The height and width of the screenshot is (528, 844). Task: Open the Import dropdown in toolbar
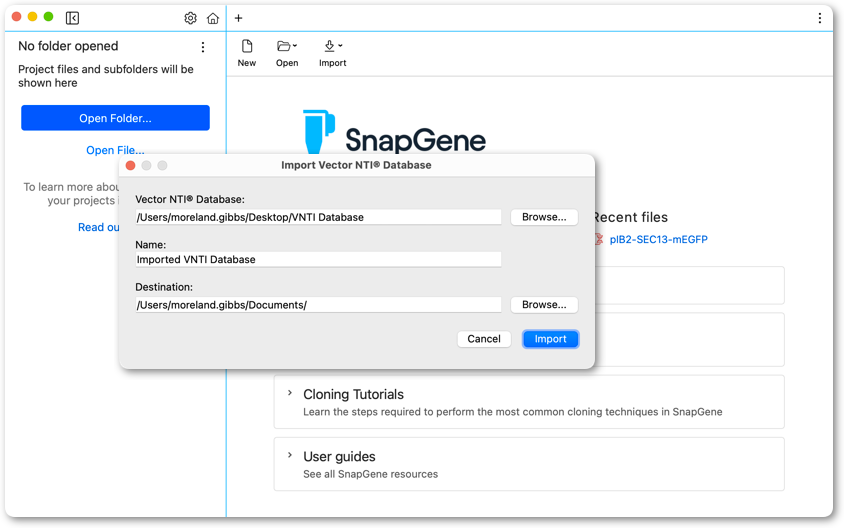[x=333, y=53]
